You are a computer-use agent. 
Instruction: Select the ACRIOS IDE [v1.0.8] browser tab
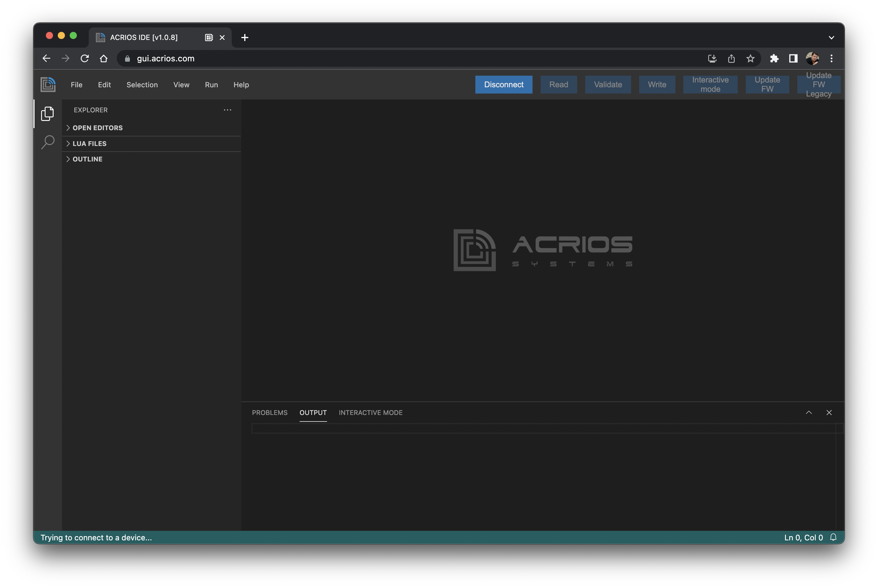tap(160, 38)
